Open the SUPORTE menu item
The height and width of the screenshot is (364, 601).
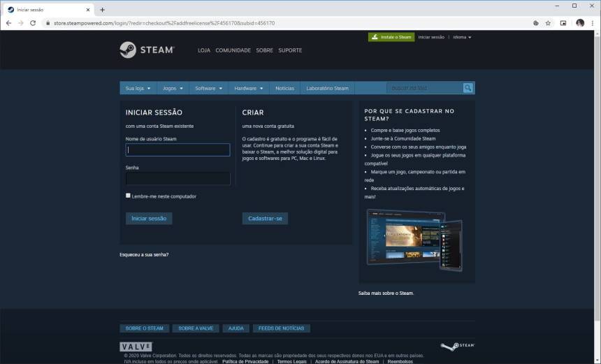tap(290, 50)
